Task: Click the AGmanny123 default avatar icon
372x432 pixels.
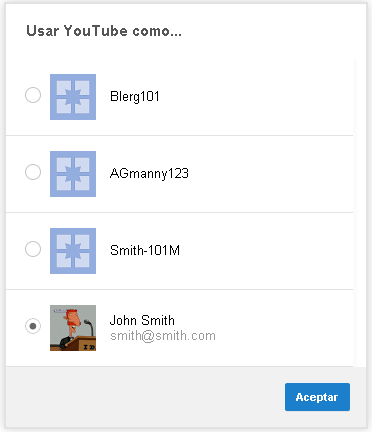Action: (73, 174)
